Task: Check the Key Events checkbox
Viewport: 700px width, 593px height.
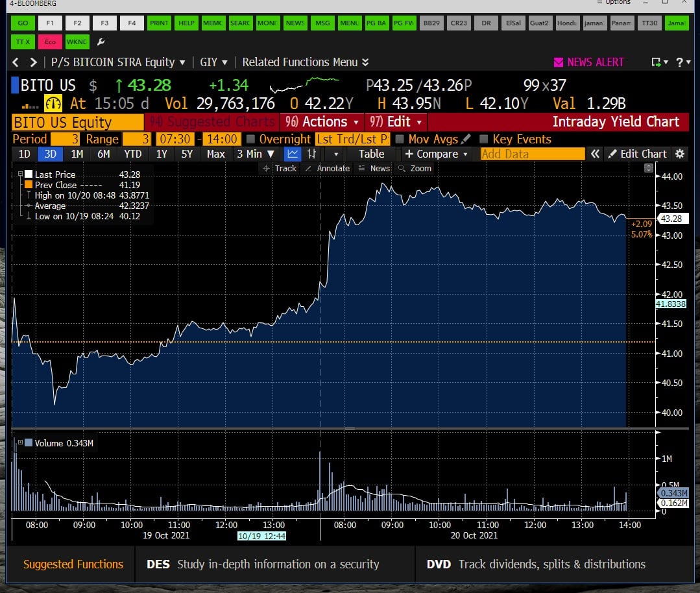Action: click(483, 139)
